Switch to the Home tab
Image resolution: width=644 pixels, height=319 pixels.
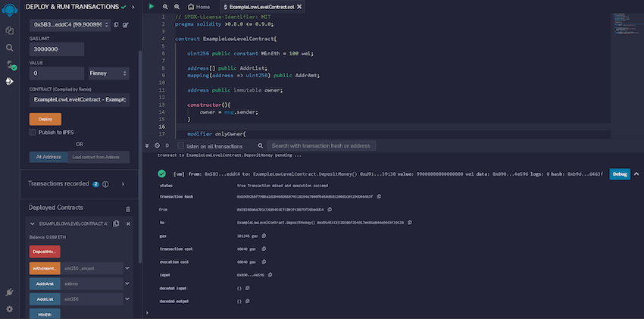pos(199,7)
